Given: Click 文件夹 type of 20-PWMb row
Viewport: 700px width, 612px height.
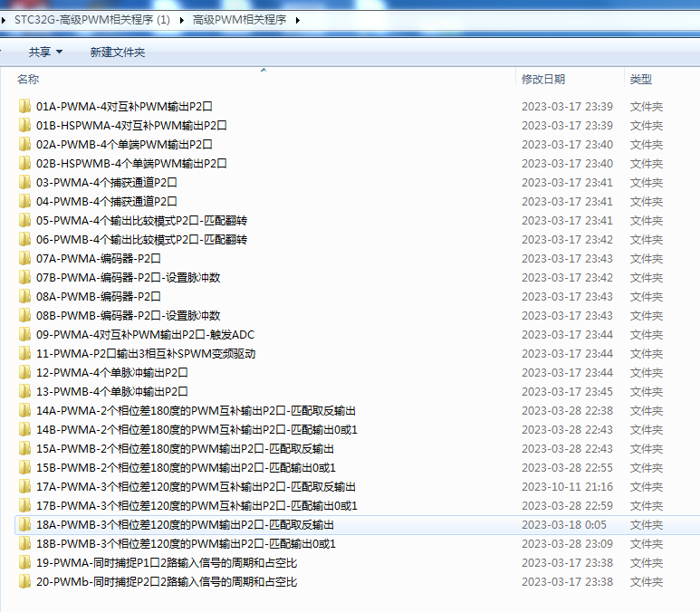Looking at the screenshot, I should point(647,582).
